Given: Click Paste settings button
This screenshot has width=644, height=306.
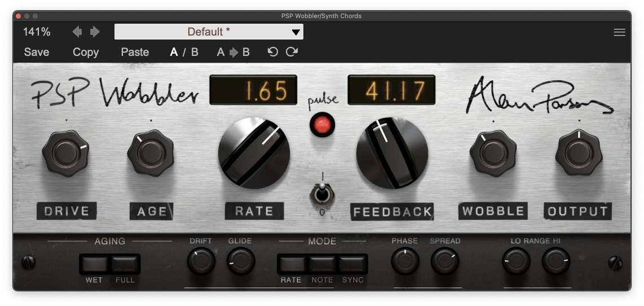Looking at the screenshot, I should (x=135, y=53).
